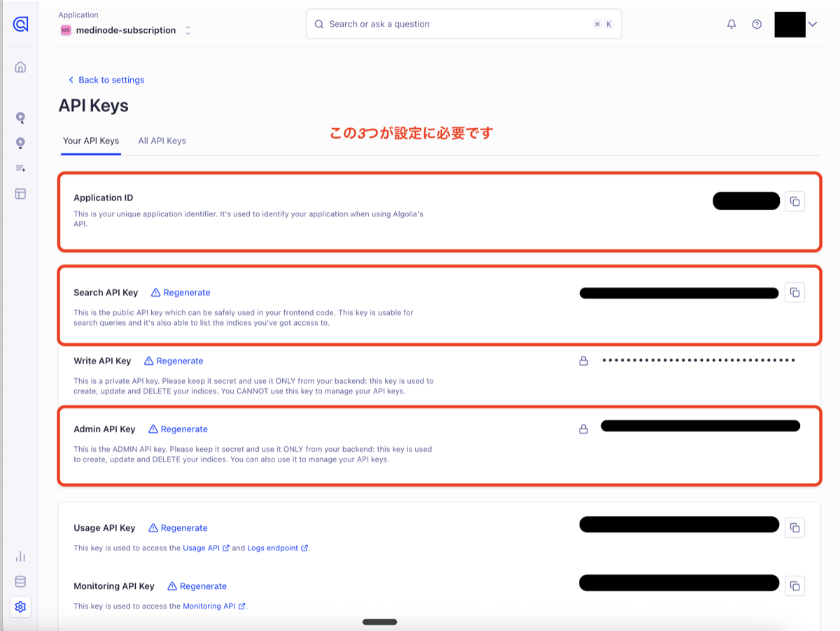The image size is (840, 631).
Task: Open the Recommend lightbulb icon in sidebar
Action: click(x=20, y=143)
